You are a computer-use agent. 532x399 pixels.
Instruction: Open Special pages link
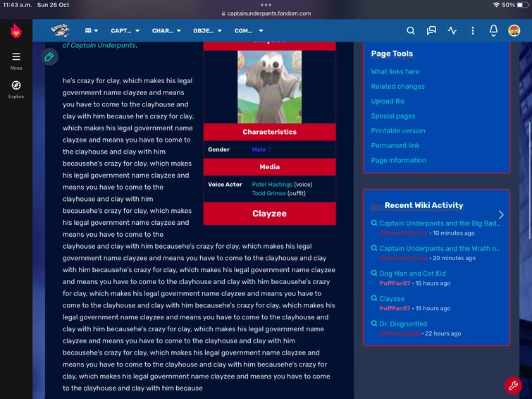coord(393,116)
